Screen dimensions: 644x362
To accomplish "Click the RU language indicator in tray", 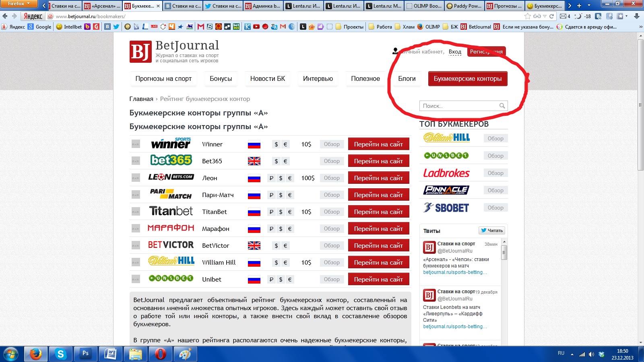I will pos(561,353).
